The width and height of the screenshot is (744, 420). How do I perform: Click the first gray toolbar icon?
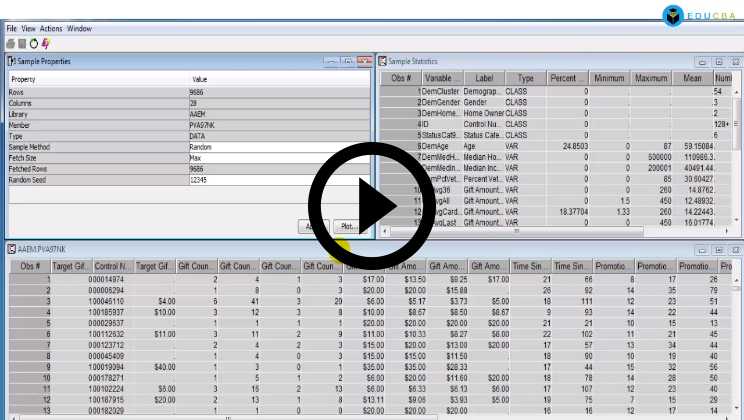pos(11,43)
